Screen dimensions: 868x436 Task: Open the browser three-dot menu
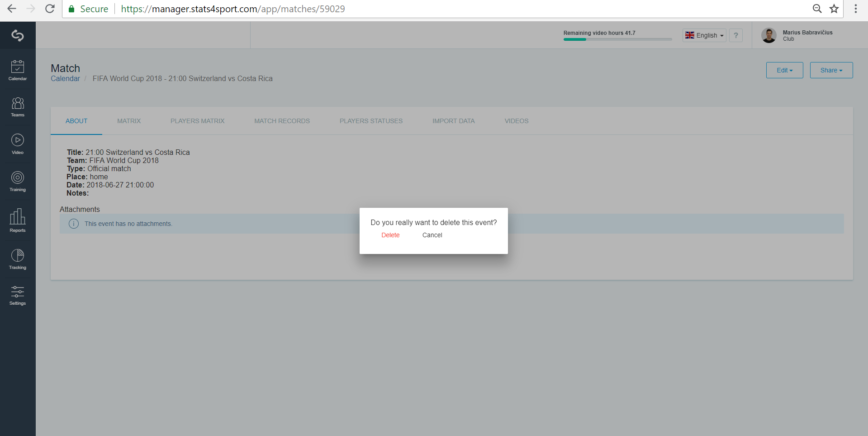[x=856, y=9]
